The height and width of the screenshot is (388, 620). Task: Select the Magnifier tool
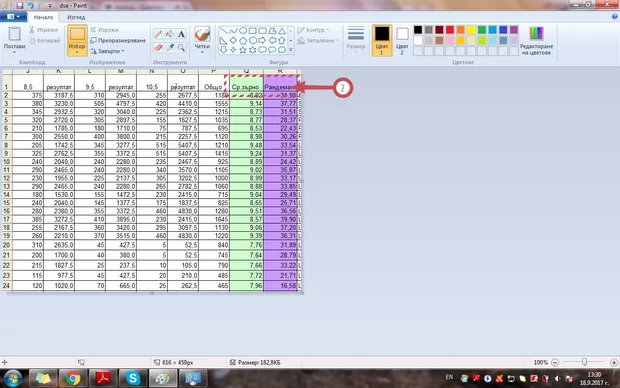point(181,48)
